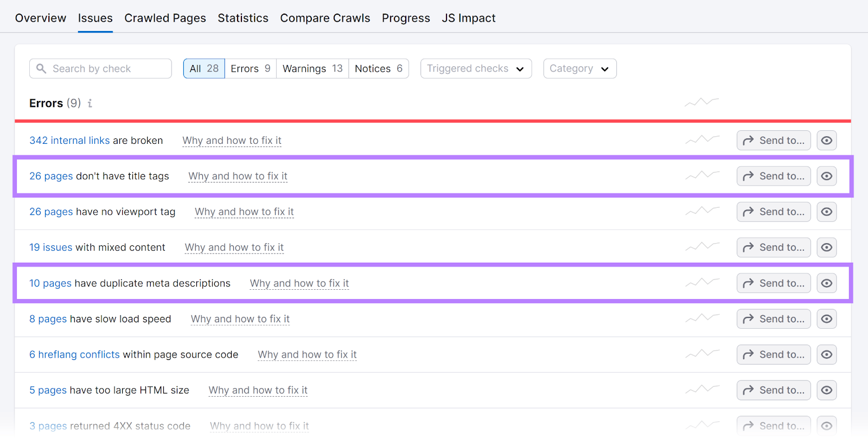The height and width of the screenshot is (439, 868).
Task: Hide the broken internal links check via eye icon
Action: pyautogui.click(x=826, y=141)
